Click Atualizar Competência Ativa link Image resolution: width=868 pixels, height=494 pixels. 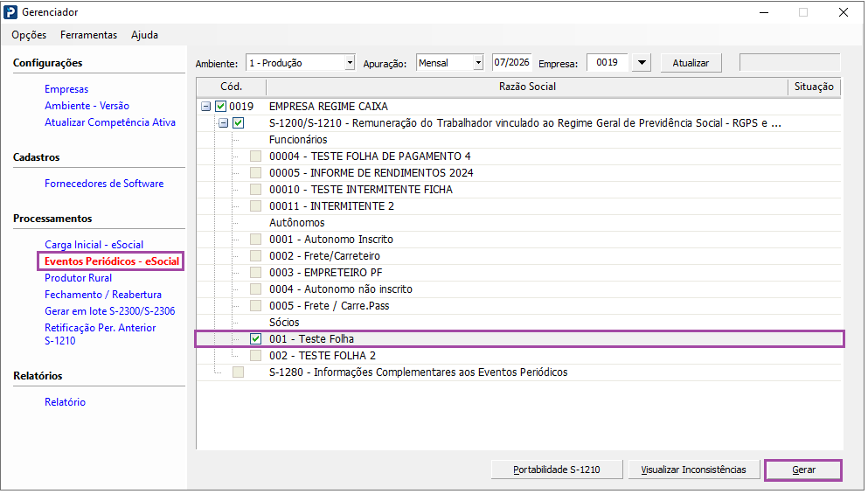[x=110, y=122]
